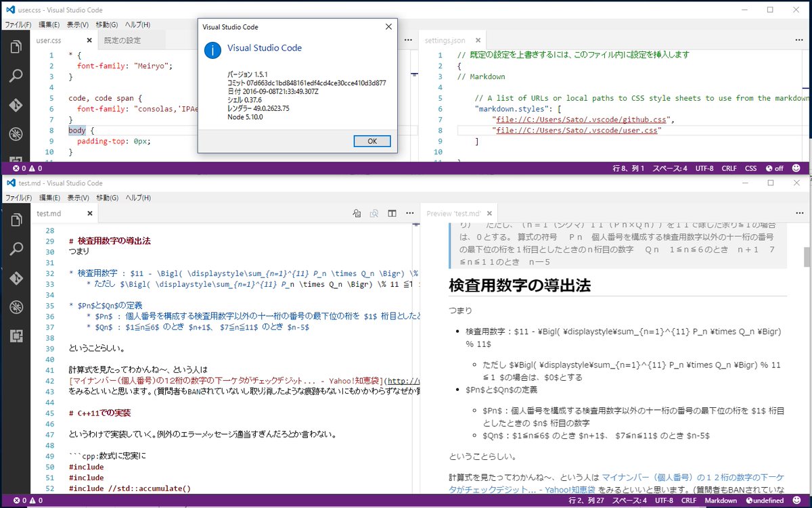Open the Extensions view in the test.md window
This screenshot has height=508, width=812.
coord(15,336)
